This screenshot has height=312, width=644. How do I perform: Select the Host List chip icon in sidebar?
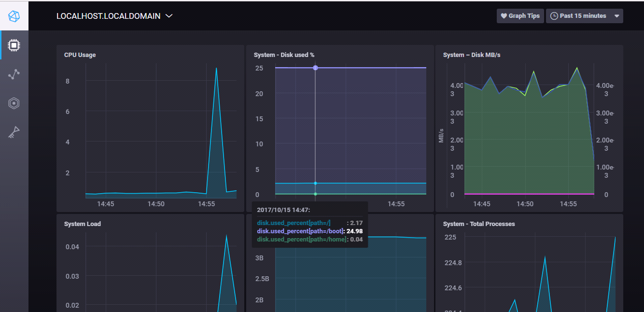tap(14, 45)
